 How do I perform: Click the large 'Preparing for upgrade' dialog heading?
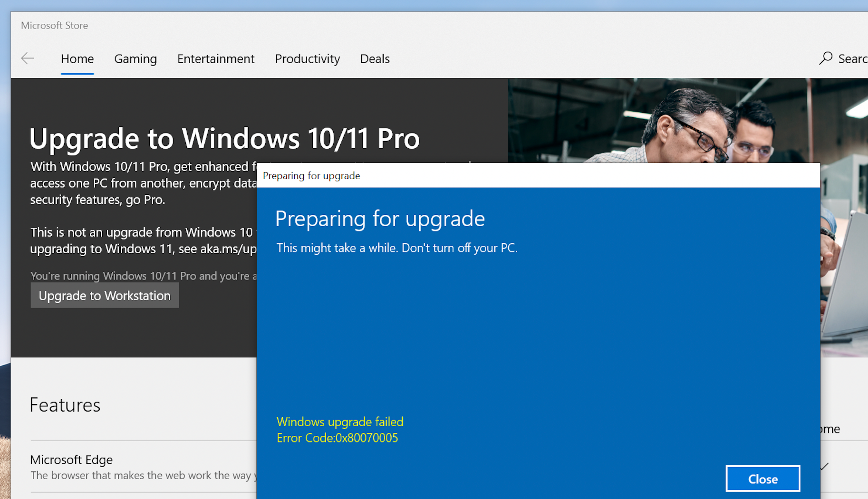click(x=380, y=219)
